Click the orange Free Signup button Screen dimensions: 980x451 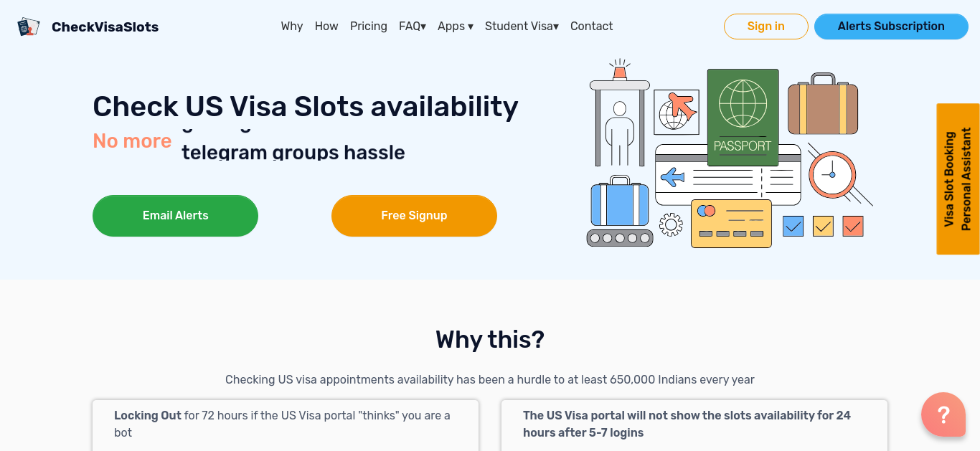414,216
